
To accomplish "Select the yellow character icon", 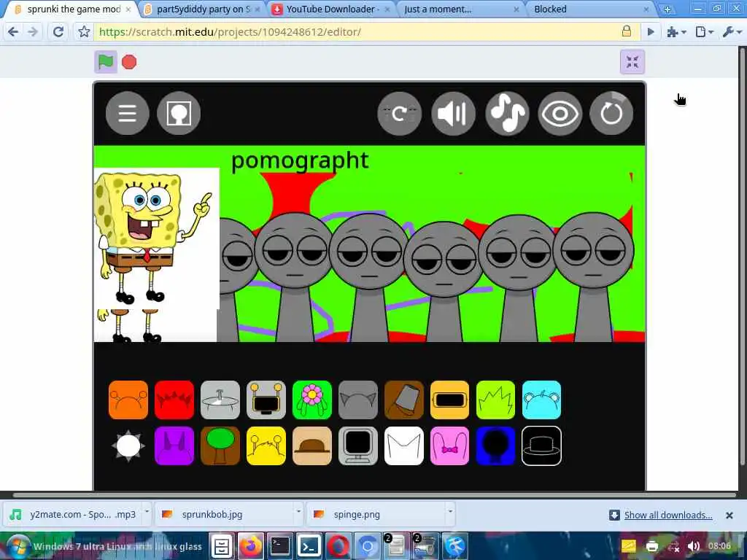I will (x=266, y=446).
